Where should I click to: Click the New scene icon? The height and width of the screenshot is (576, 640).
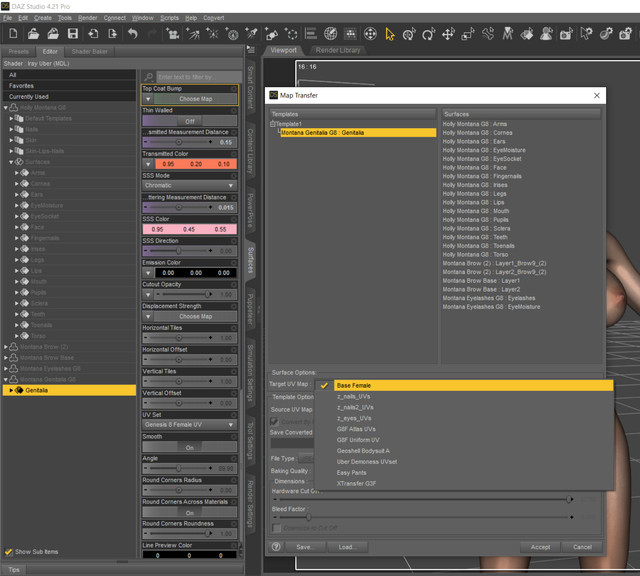13,34
